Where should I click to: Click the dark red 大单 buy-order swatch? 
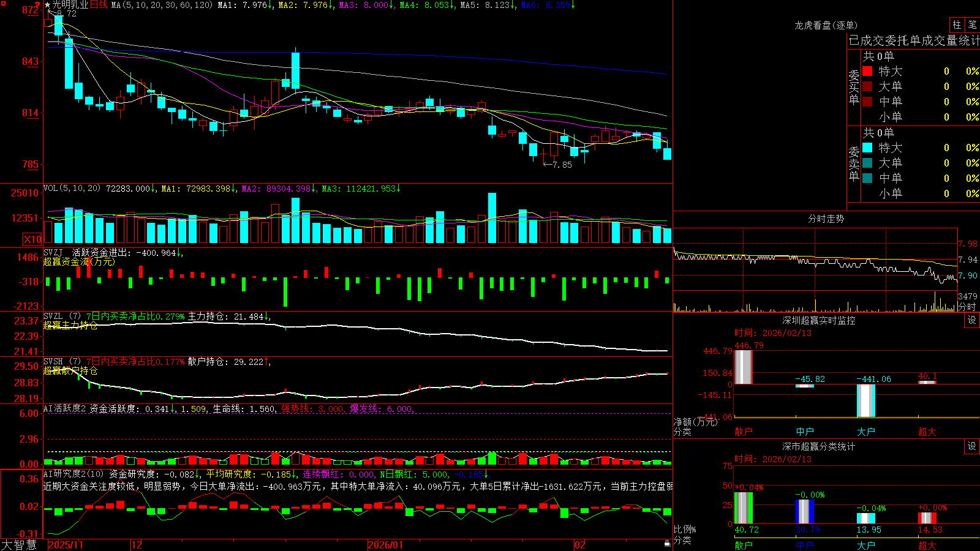click(x=867, y=86)
